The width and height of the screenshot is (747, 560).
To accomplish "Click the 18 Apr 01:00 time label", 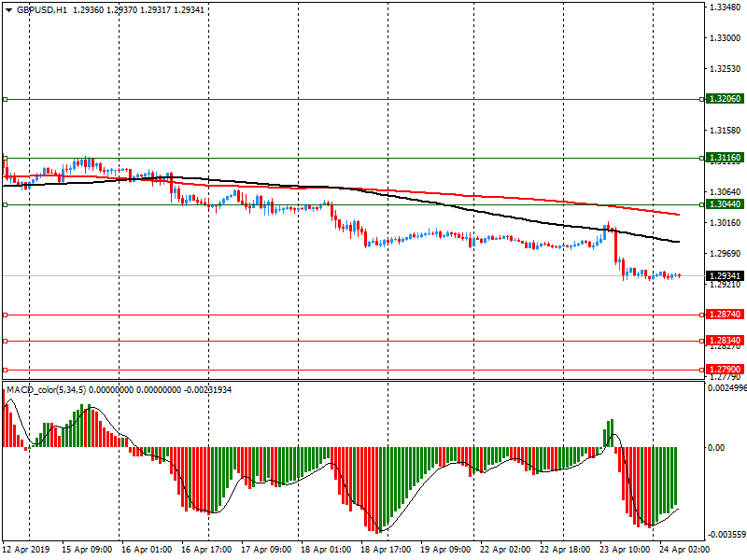I will (326, 550).
